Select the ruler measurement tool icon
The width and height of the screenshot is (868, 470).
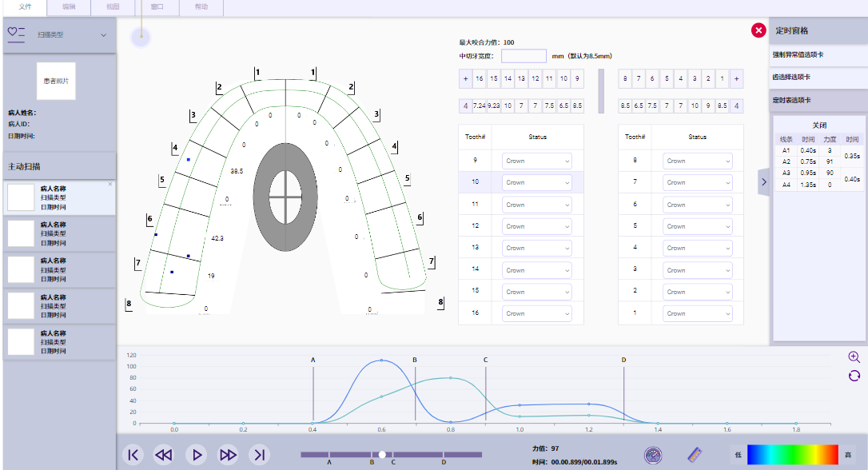[695, 455]
